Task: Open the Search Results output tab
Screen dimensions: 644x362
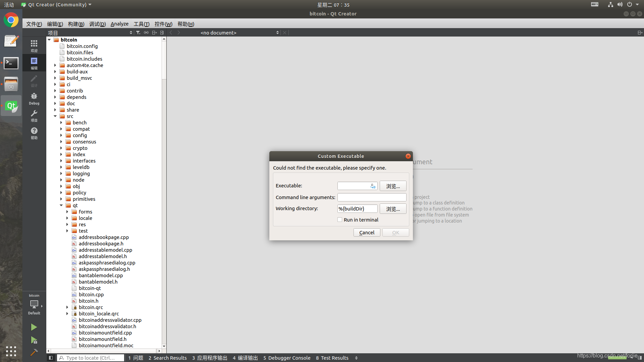Action: 167,358
